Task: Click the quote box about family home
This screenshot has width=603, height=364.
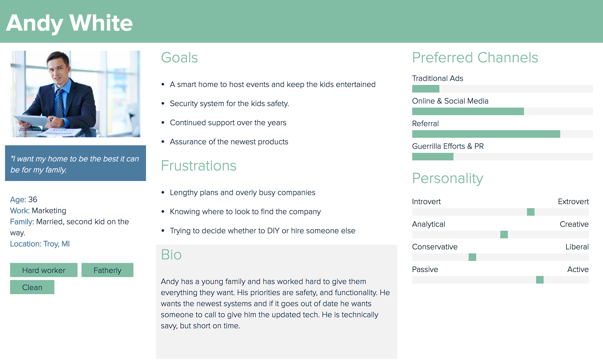Action: click(x=75, y=163)
